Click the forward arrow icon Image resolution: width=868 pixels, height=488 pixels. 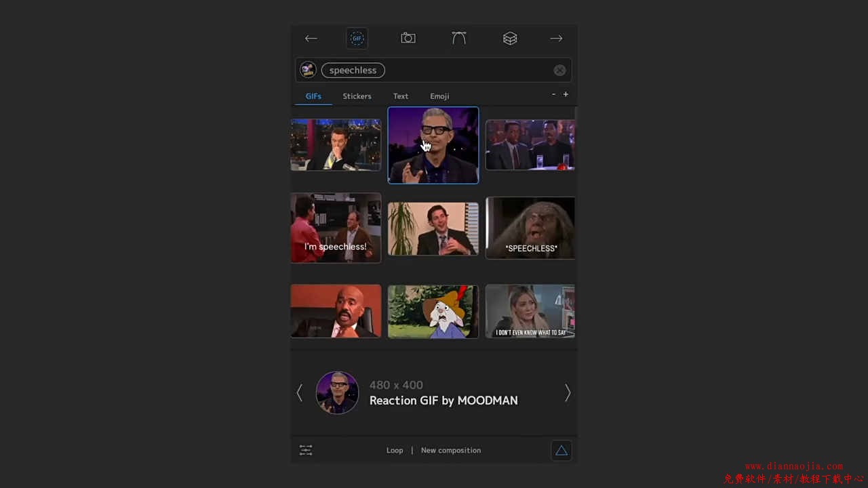click(556, 39)
